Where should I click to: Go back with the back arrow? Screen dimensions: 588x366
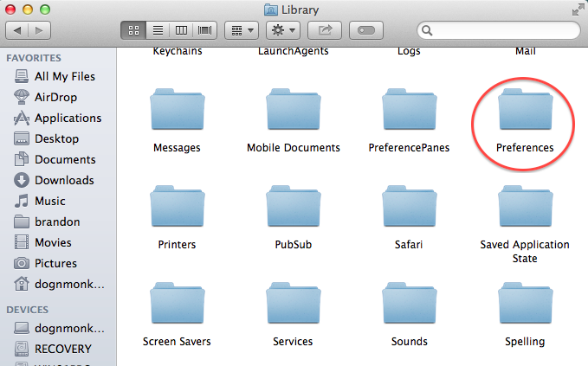18,30
